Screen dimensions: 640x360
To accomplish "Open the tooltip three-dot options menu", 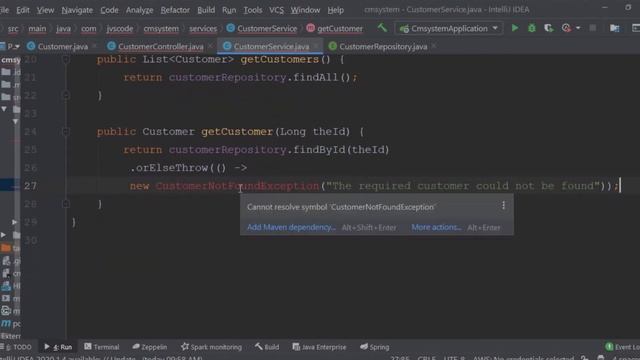I will 503,205.
